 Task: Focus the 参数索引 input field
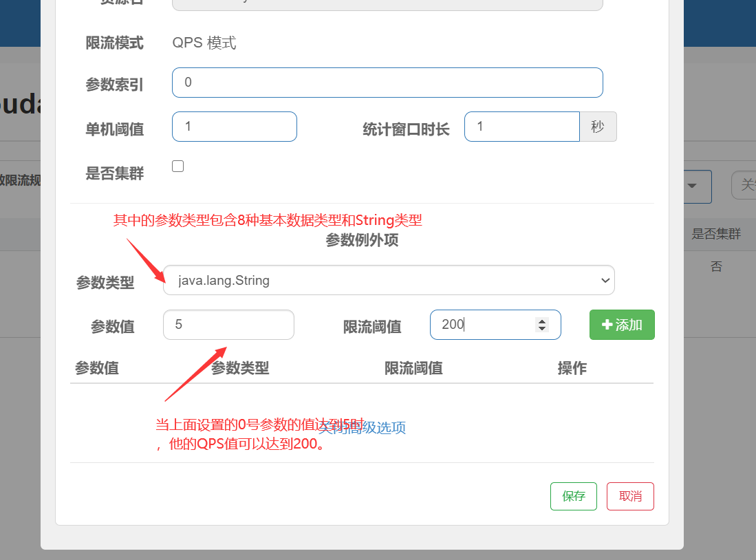(x=387, y=83)
